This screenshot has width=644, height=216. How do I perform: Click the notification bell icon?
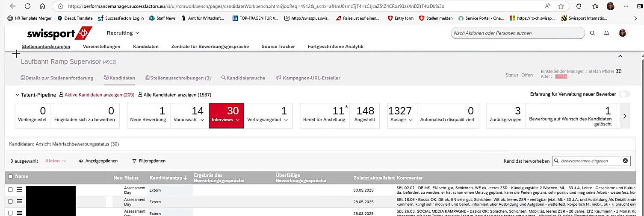pos(606,33)
